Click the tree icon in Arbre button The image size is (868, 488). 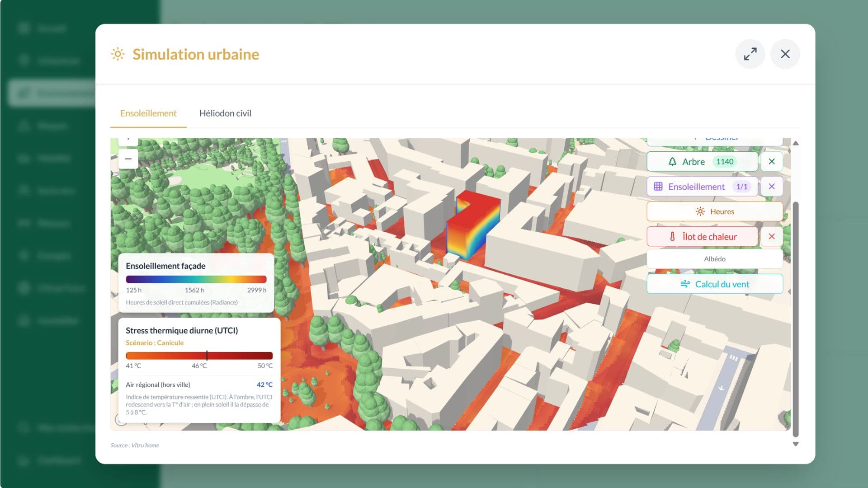pos(672,162)
